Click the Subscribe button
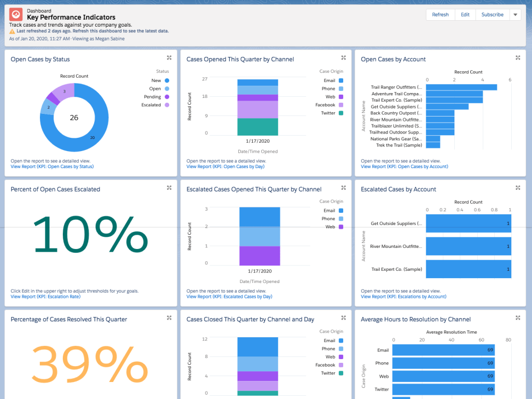 492,14
